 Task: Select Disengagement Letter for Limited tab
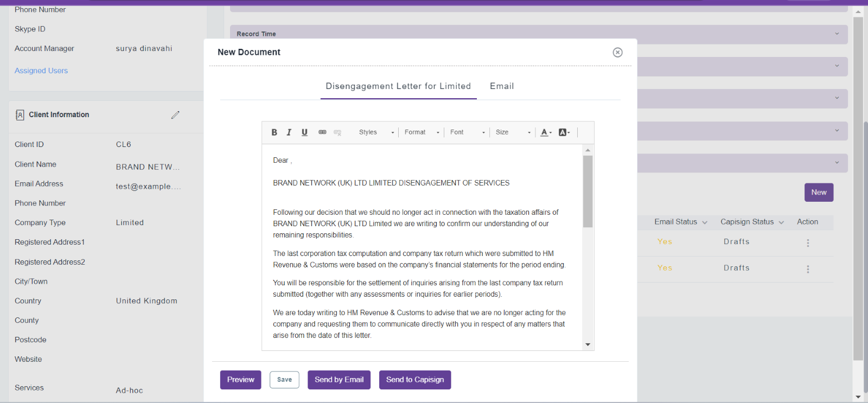tap(398, 86)
